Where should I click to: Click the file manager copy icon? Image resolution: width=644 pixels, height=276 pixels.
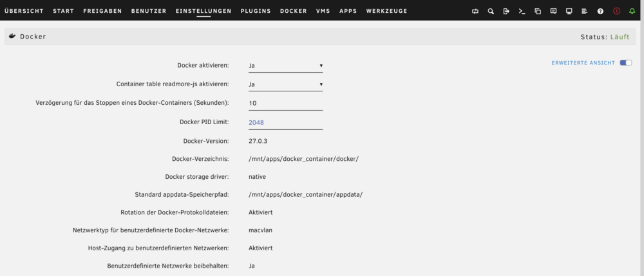click(x=538, y=12)
